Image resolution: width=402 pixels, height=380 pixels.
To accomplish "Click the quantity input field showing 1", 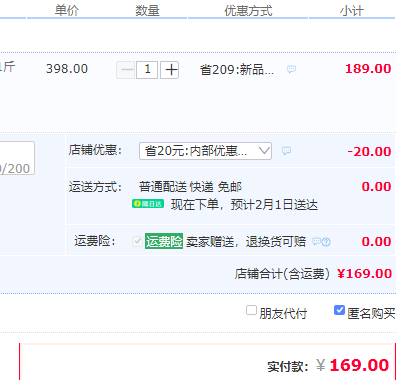I will [x=147, y=70].
